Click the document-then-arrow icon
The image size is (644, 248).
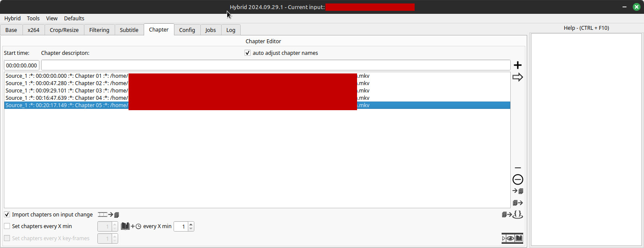point(518,203)
